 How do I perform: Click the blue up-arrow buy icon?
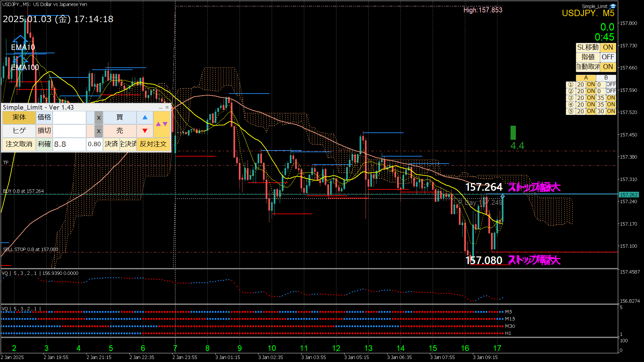(x=145, y=117)
